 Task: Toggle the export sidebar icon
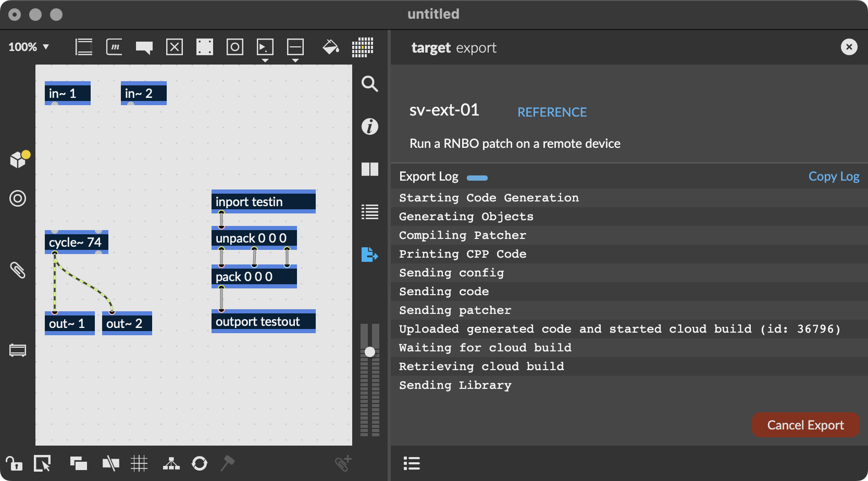370,255
